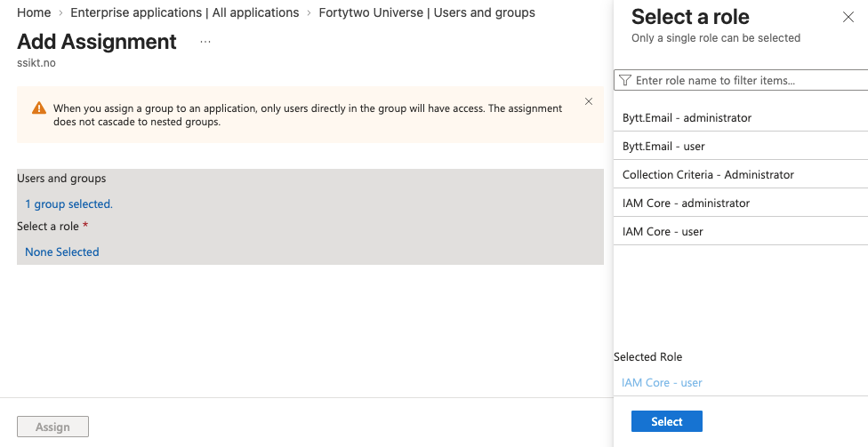Click the filter funnel icon
The width and height of the screenshot is (868, 447).
point(625,80)
